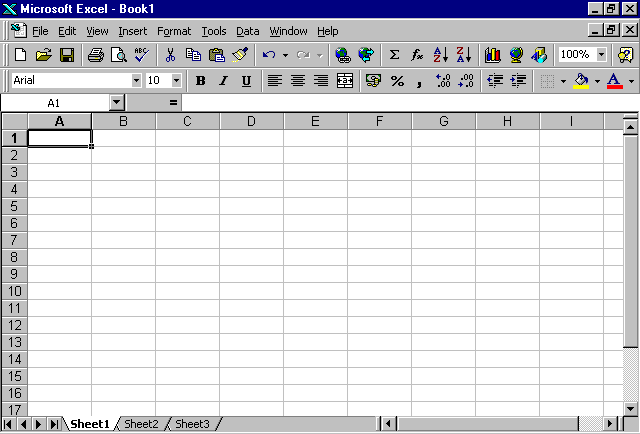Expand the Redo history dropdown arrow

coord(320,55)
